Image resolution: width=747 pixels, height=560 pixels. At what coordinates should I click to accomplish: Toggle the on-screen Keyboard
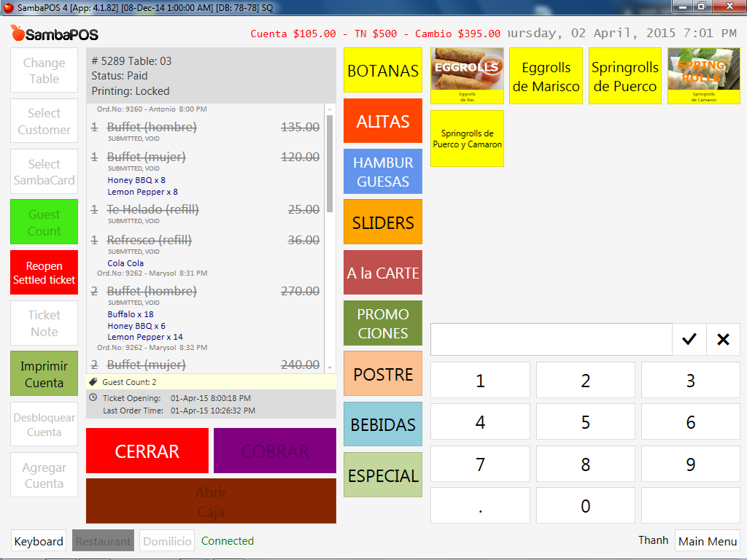point(39,541)
